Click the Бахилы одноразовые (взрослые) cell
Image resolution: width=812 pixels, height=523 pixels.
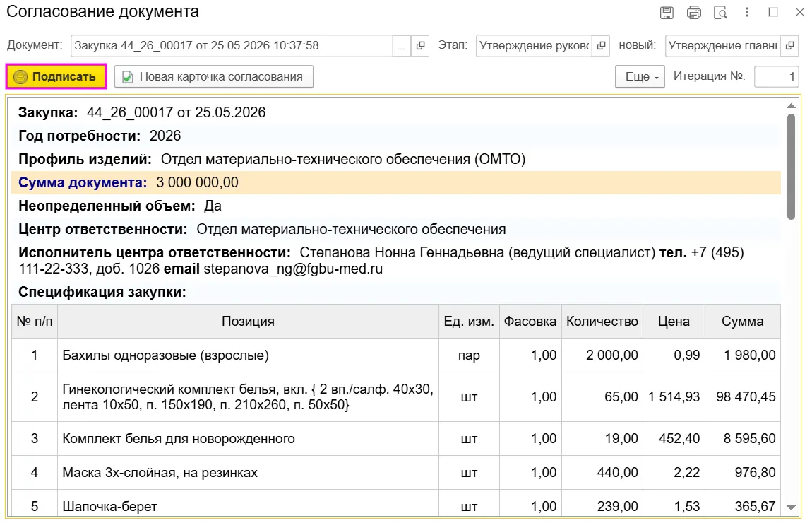tap(248, 355)
